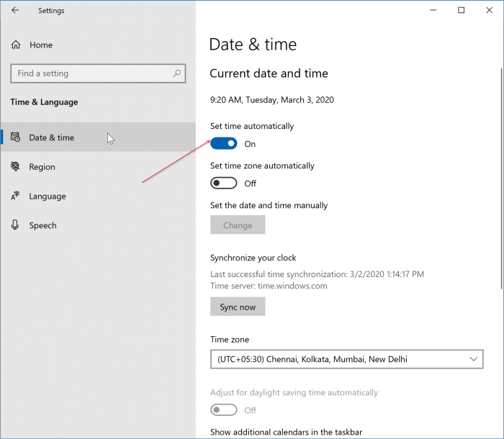This screenshot has height=439, width=504.
Task: Click the Settings window title text
Action: (51, 11)
